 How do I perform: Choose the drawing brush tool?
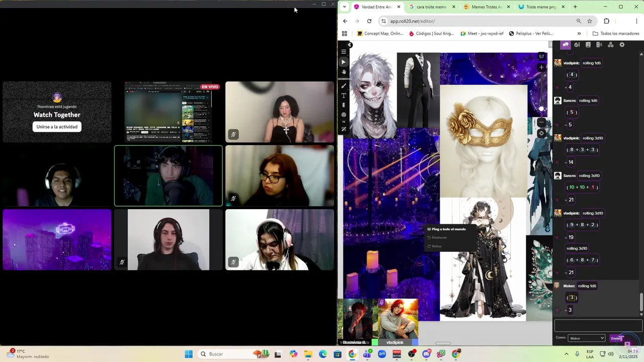(344, 86)
